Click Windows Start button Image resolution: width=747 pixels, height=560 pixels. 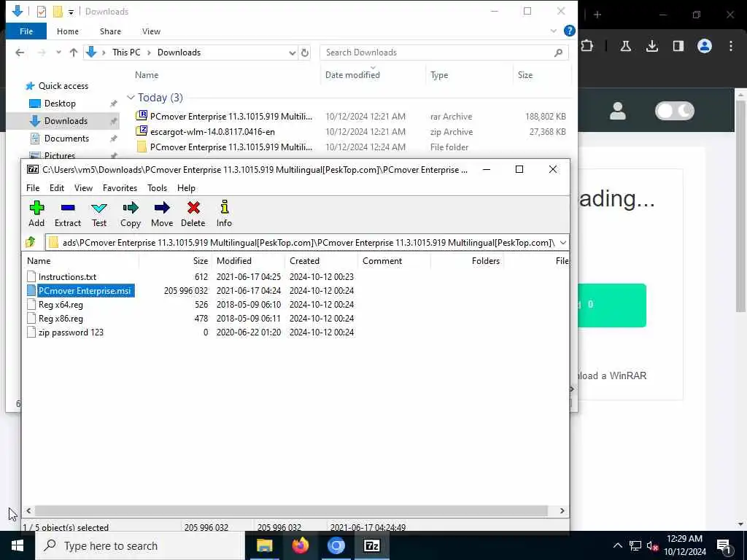coord(18,545)
